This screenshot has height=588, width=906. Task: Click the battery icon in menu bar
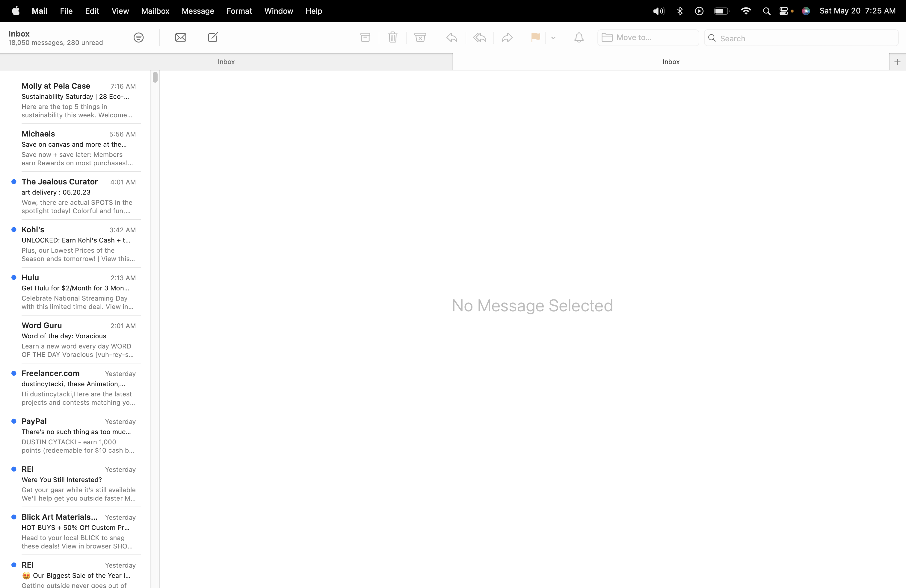pos(721,11)
